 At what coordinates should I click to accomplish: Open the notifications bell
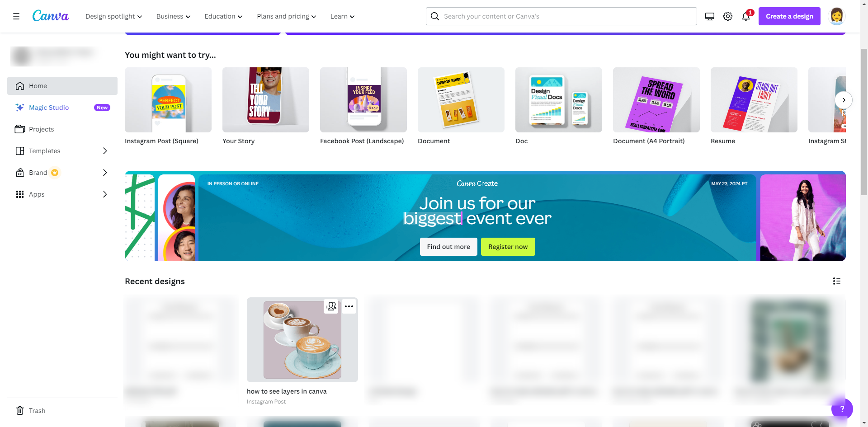(x=746, y=16)
